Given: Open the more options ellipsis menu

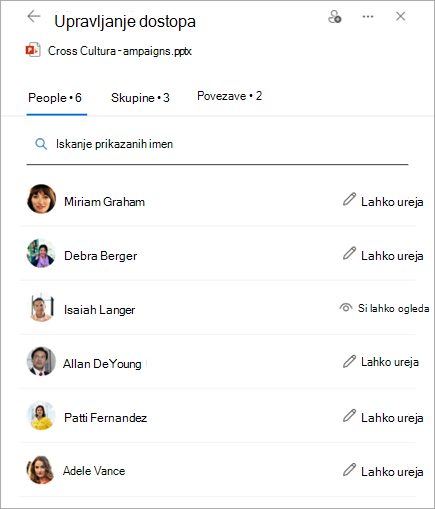Looking at the screenshot, I should tap(368, 16).
